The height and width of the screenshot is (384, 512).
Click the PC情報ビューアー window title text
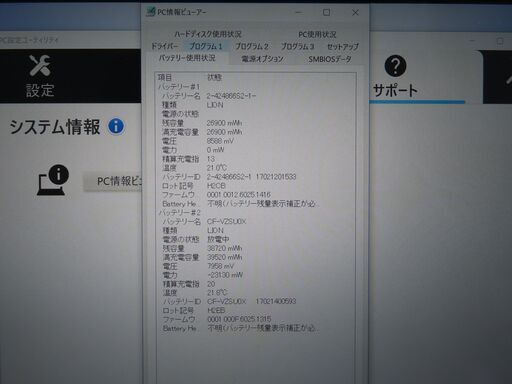pos(182,12)
